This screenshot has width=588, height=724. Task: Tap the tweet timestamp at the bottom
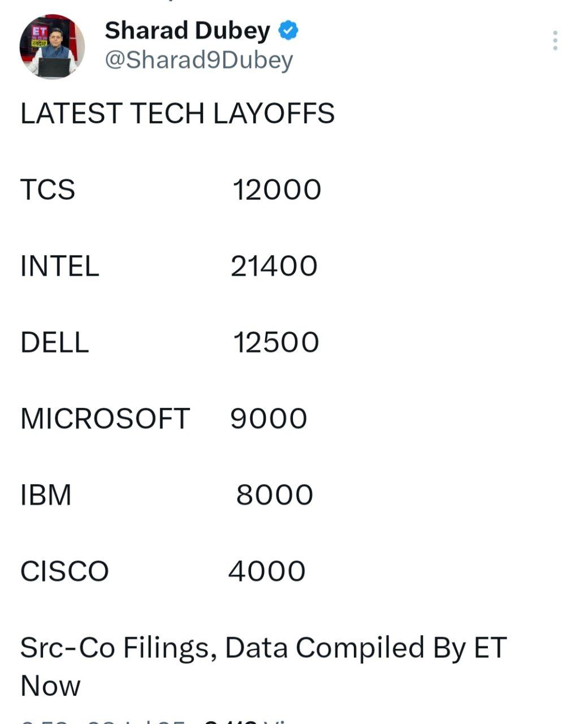click(x=103, y=721)
